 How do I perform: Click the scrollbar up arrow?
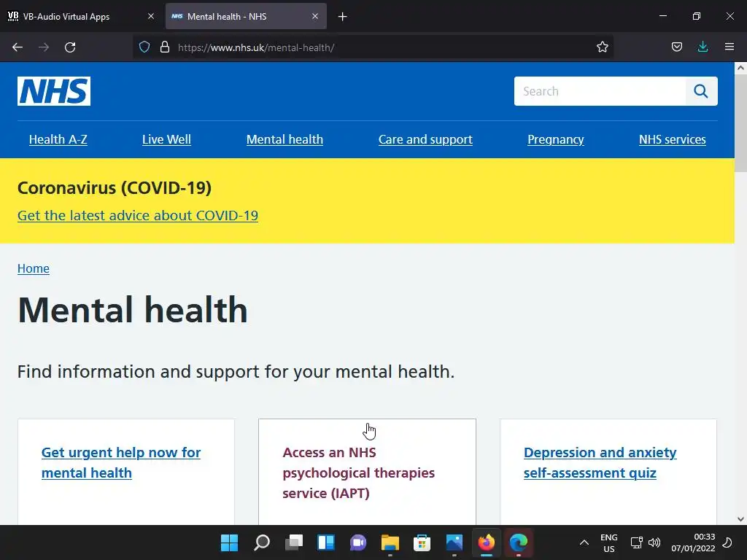740,68
